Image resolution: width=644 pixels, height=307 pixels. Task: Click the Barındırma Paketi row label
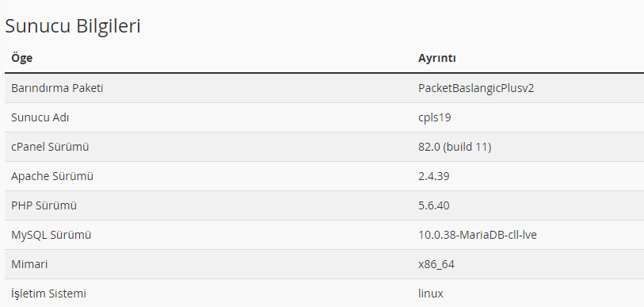(57, 88)
